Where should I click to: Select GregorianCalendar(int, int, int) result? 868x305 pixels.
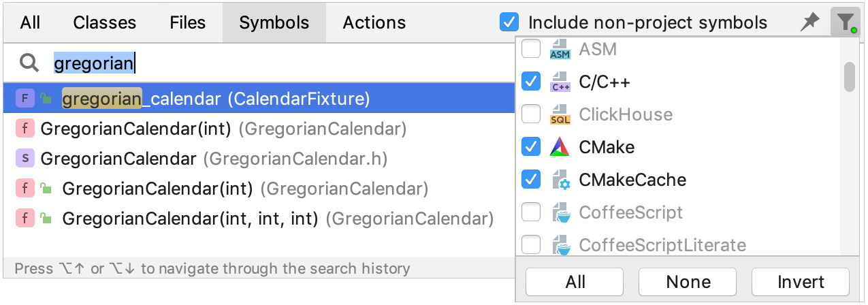pyautogui.click(x=190, y=219)
